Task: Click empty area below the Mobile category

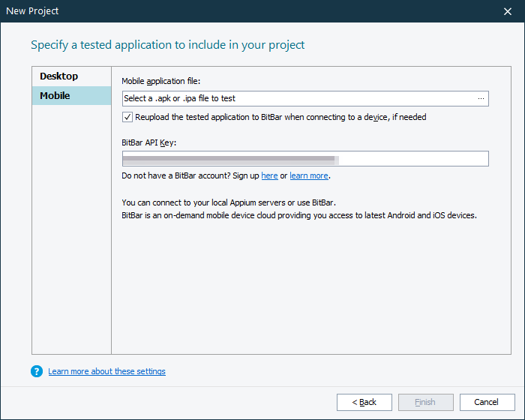Action: tap(71, 225)
